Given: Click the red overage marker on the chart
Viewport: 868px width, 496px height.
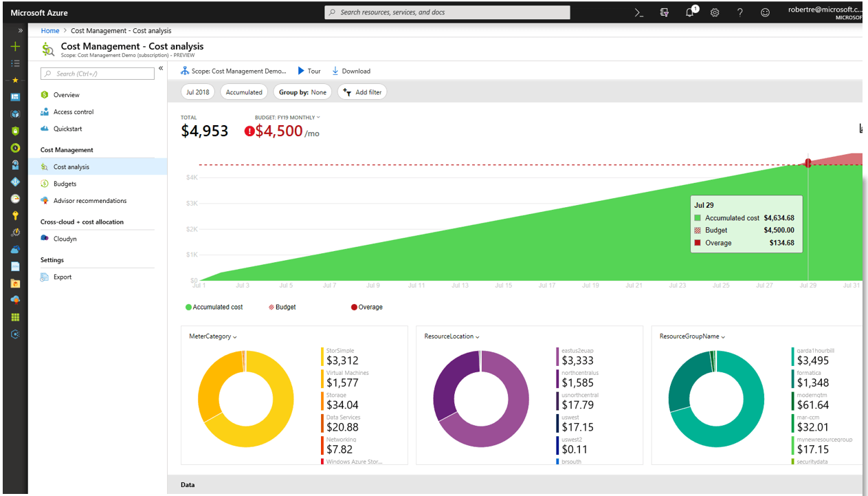Looking at the screenshot, I should [808, 163].
